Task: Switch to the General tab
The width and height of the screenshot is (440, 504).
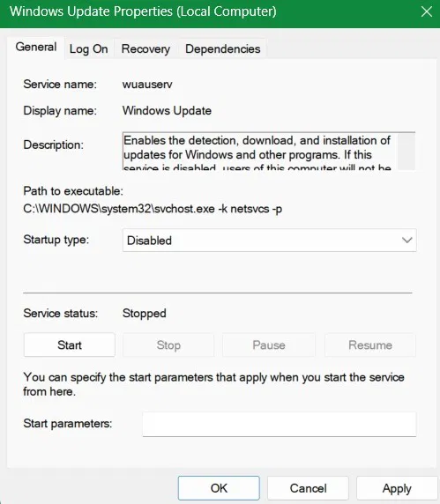Action: pos(35,48)
